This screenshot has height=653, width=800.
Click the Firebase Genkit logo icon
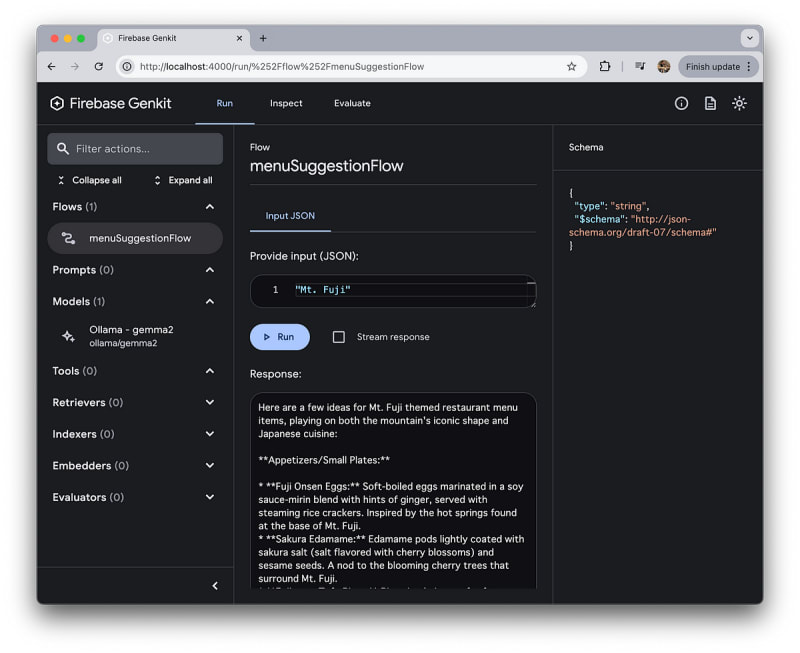coord(57,103)
